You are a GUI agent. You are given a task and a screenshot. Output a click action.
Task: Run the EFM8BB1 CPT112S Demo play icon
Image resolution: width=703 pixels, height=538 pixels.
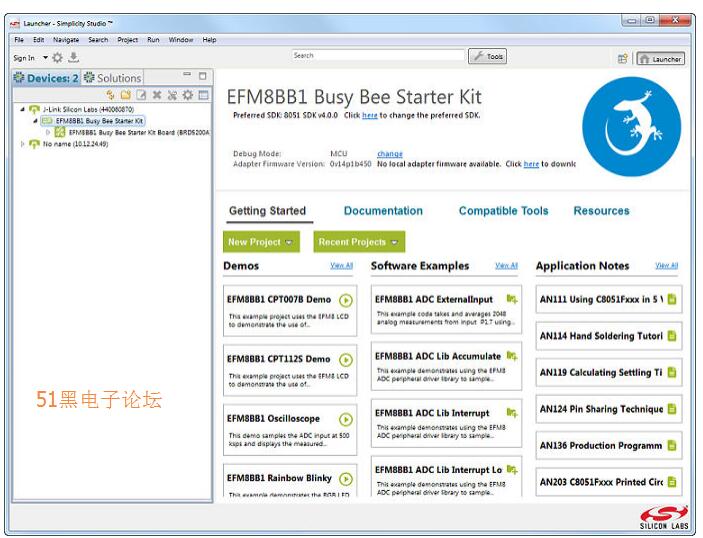click(346, 360)
